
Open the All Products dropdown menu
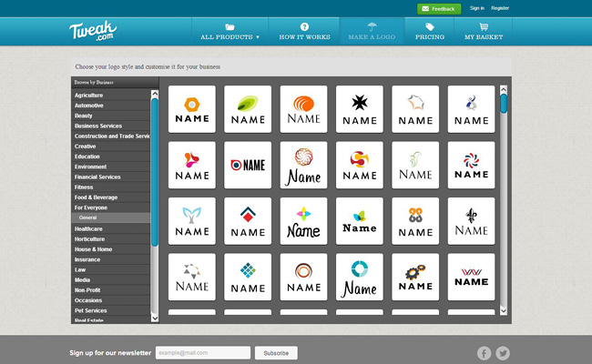coord(230,32)
